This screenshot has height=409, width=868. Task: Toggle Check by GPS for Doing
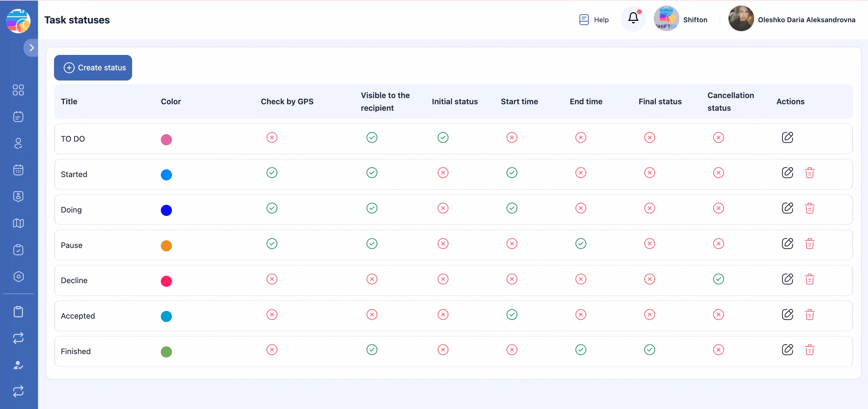pyautogui.click(x=272, y=208)
